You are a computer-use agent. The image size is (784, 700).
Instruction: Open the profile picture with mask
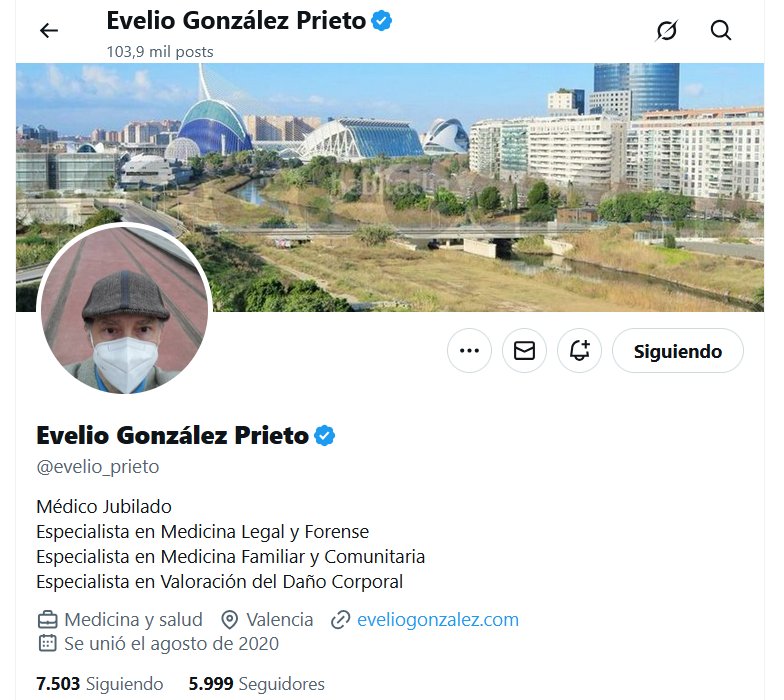(124, 310)
